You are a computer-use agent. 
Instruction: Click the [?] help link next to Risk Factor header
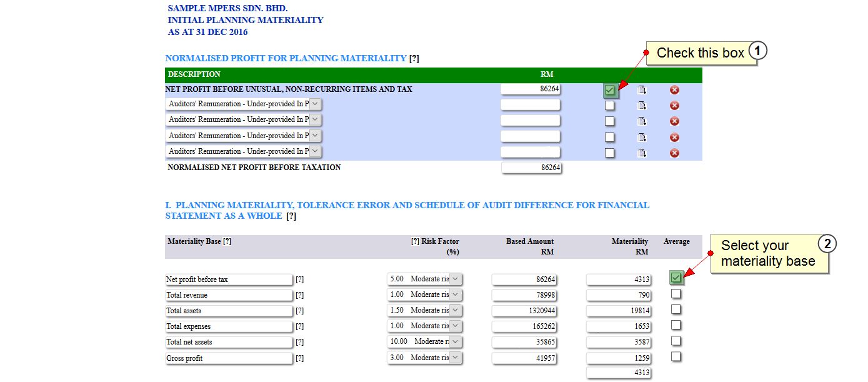click(414, 241)
